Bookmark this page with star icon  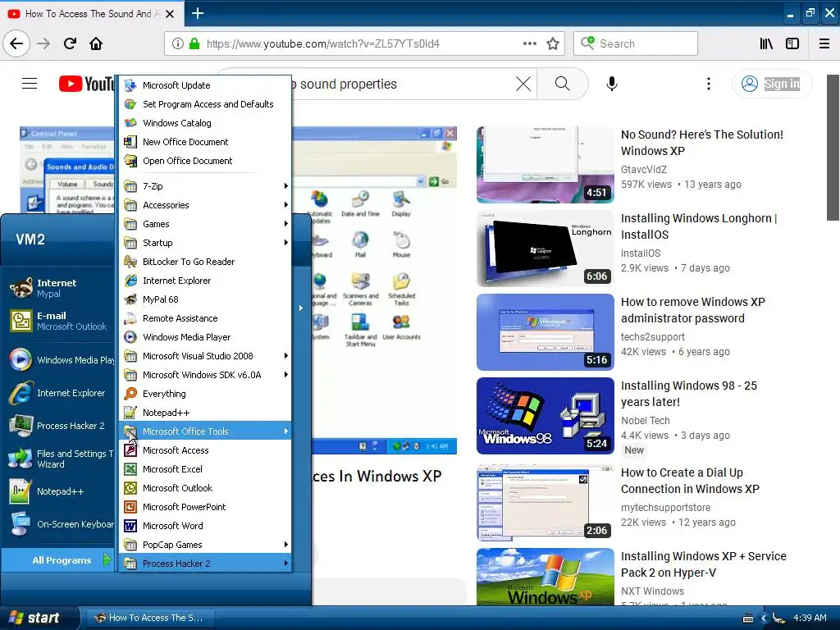click(x=553, y=43)
